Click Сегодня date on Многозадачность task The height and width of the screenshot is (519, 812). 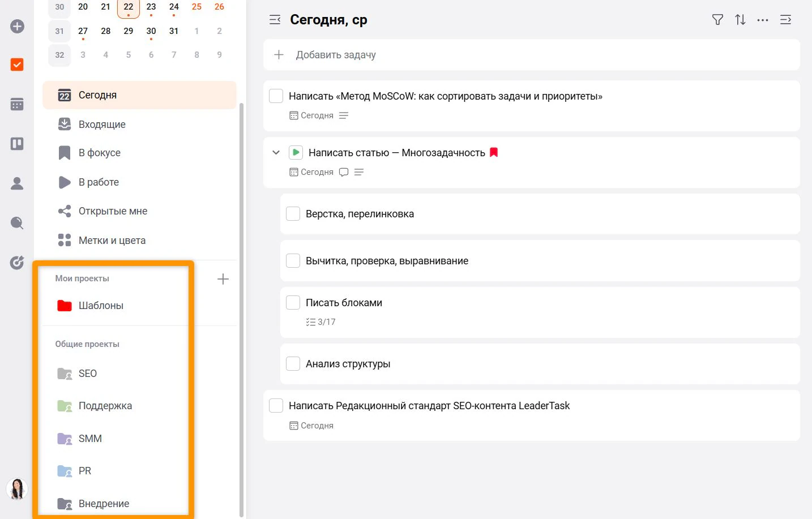pos(311,172)
